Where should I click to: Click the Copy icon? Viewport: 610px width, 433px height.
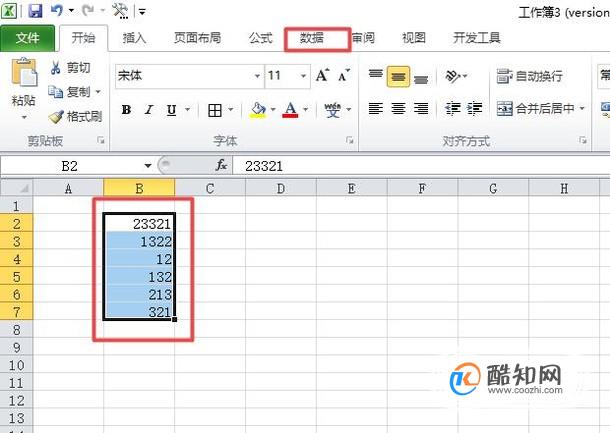click(55, 92)
